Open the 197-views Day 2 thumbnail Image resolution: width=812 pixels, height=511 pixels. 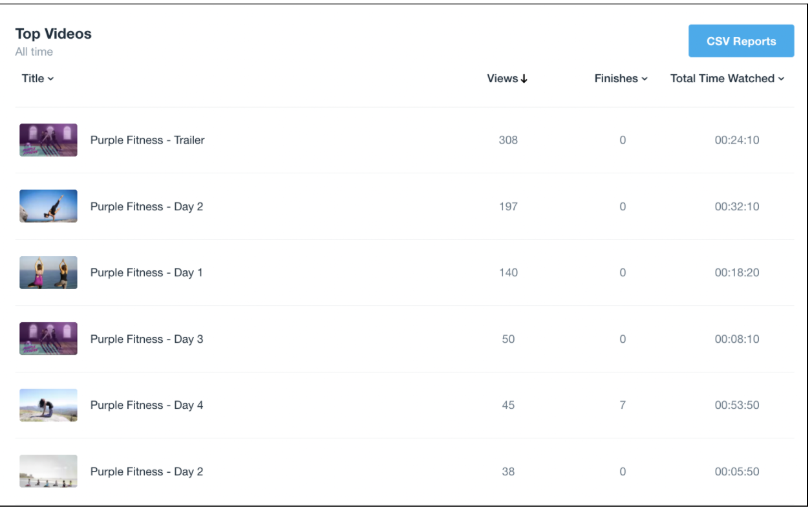click(48, 206)
